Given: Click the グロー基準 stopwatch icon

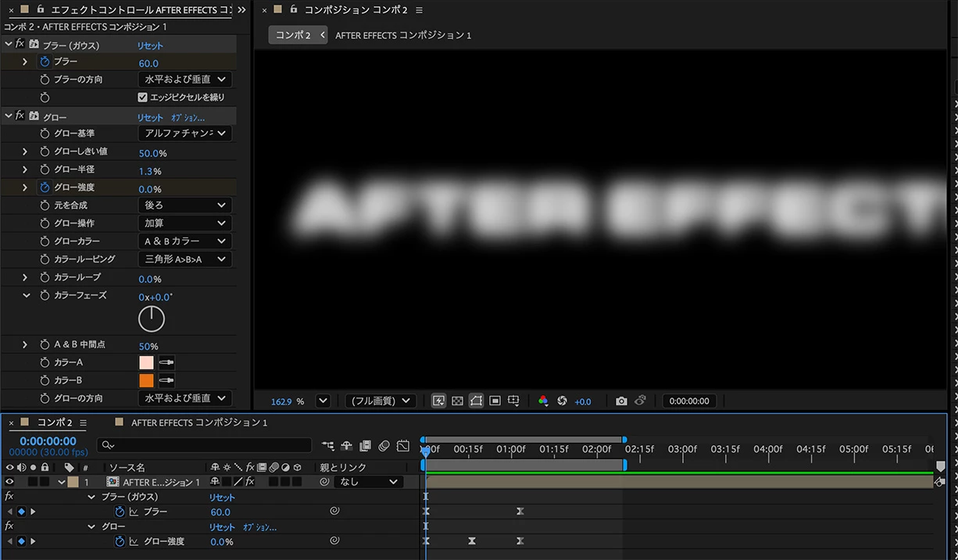Looking at the screenshot, I should click(x=45, y=134).
